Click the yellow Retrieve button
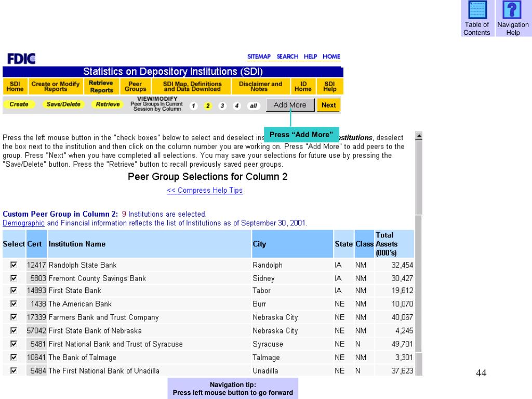Viewport: 532px width, 399px height. pos(108,104)
